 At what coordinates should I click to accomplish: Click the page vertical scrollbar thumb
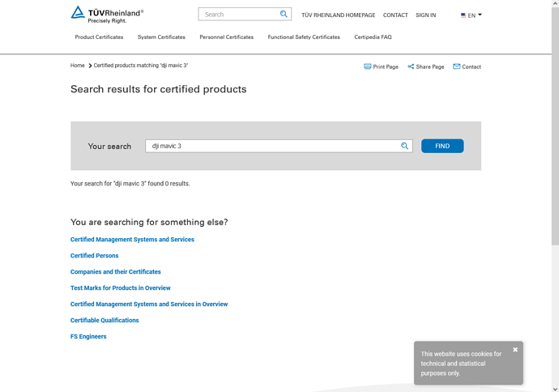pyautogui.click(x=555, y=126)
